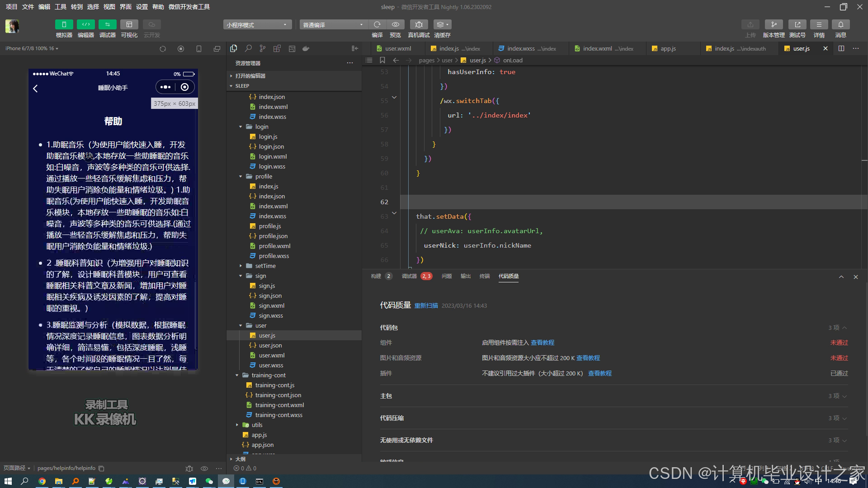The image size is (868, 488).
Task: Open the 小程序模式 mode dropdown
Action: [257, 25]
